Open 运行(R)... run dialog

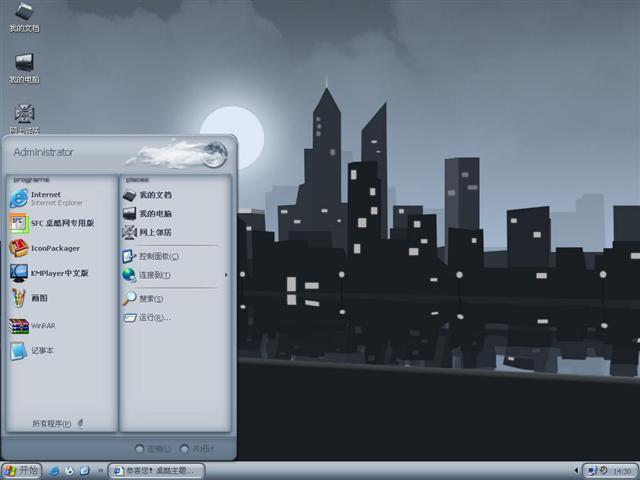(x=147, y=317)
